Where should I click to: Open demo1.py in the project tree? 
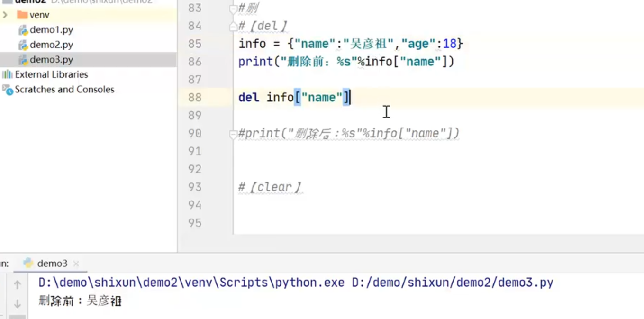pyautogui.click(x=51, y=30)
